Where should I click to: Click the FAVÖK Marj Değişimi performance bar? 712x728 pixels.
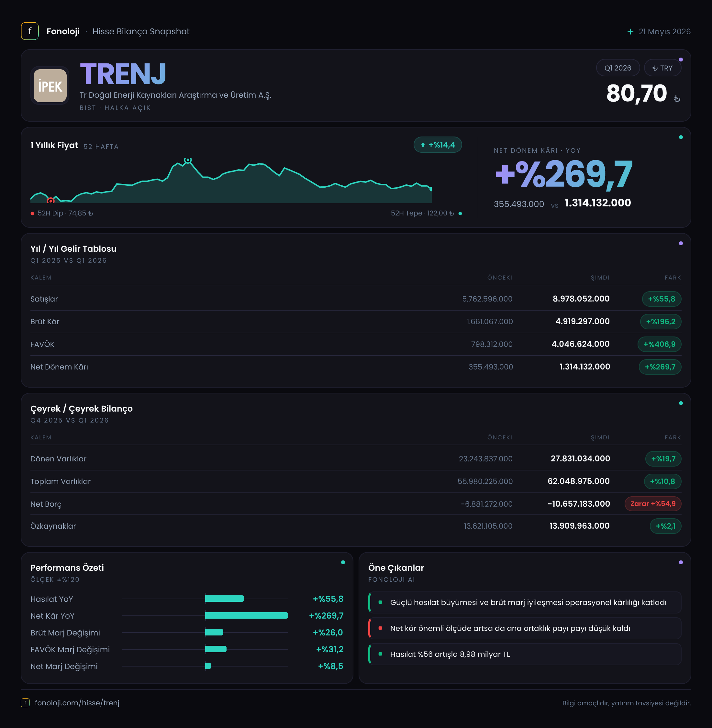216,649
